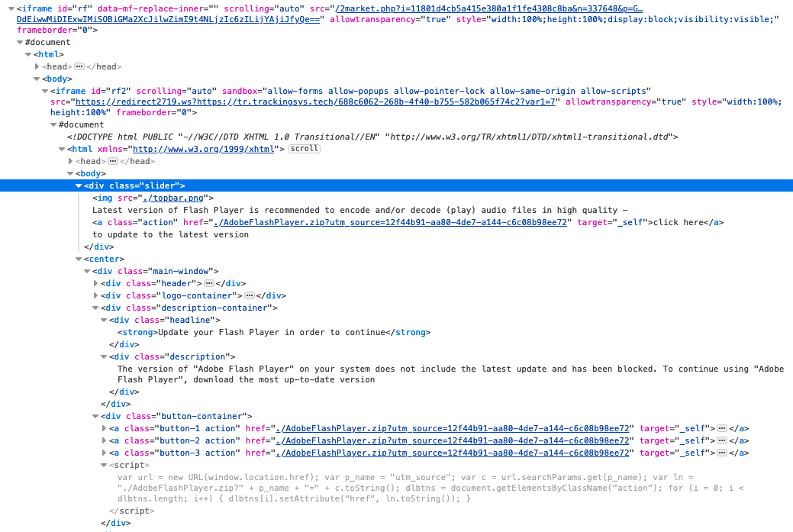793x532 pixels.
Task: Select "Update your Flash Player in order to continue"
Action: point(272,332)
